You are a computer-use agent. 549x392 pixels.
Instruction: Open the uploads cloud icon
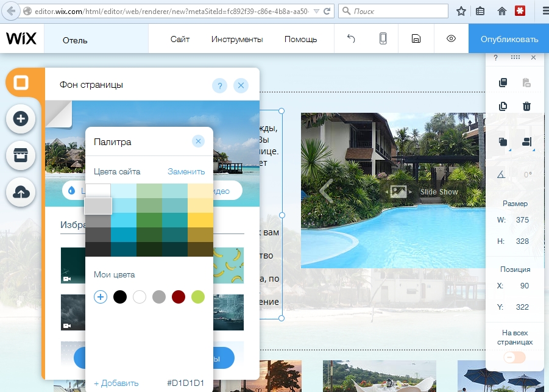tap(21, 192)
